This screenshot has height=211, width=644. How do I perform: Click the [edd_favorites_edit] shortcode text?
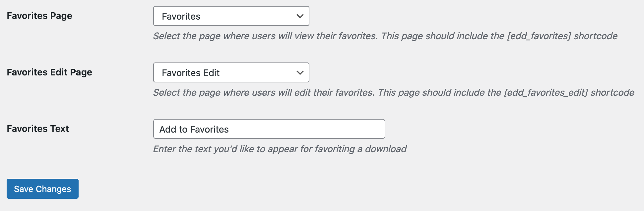[546, 92]
